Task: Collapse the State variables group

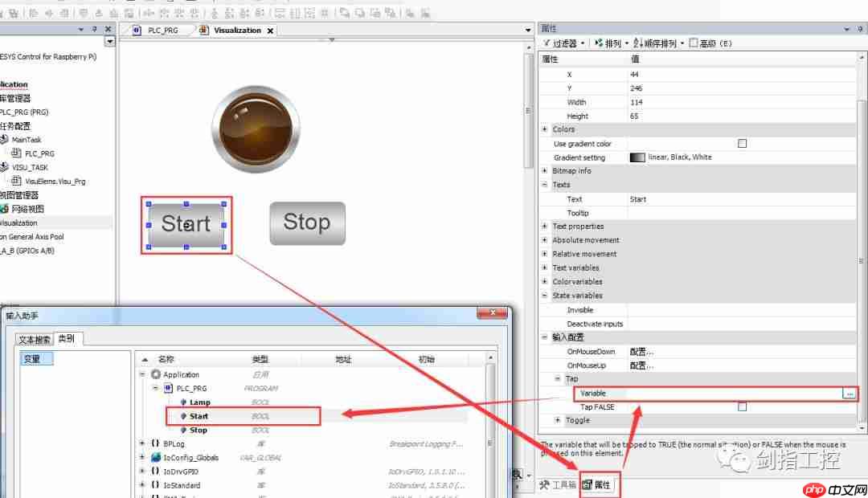Action: coord(544,295)
